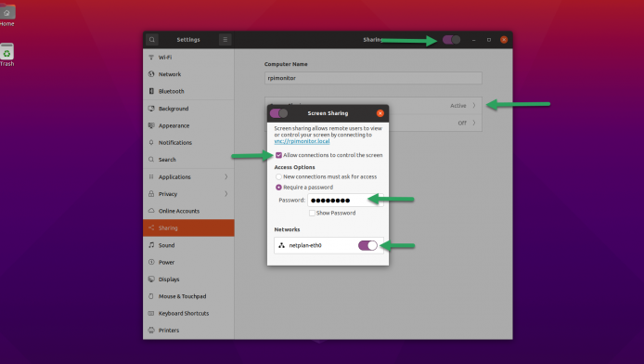Minimize the Settings window
This screenshot has height=364, width=644.
point(473,39)
